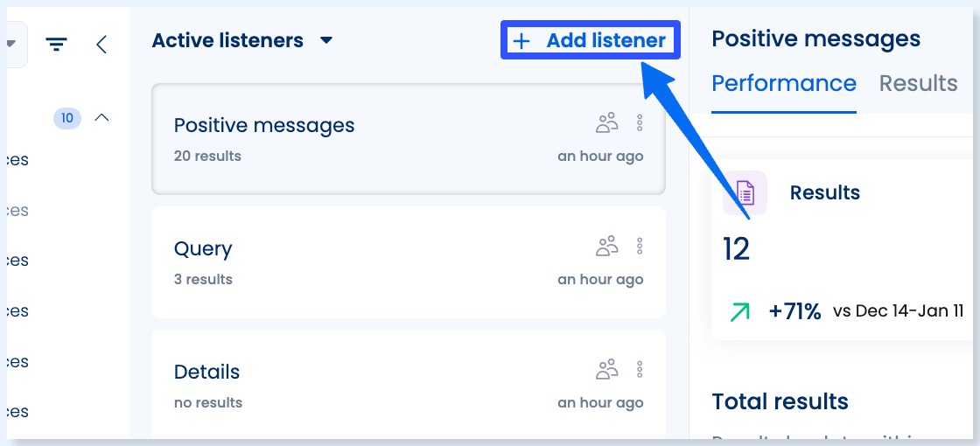The height and width of the screenshot is (446, 980).
Task: Switch to the Results tab
Action: tap(918, 84)
